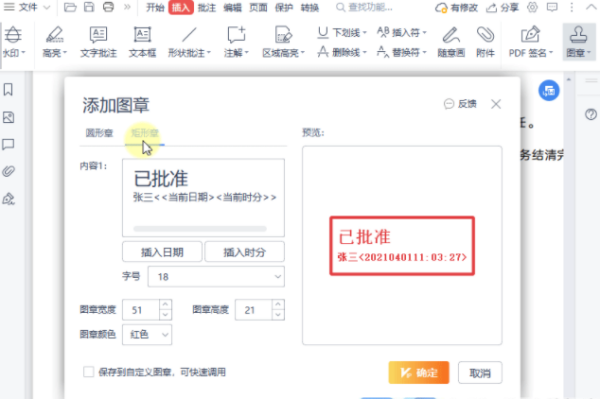Open the hamburger menu beside 文件
Screen dimensions: 600x399
(9, 7)
